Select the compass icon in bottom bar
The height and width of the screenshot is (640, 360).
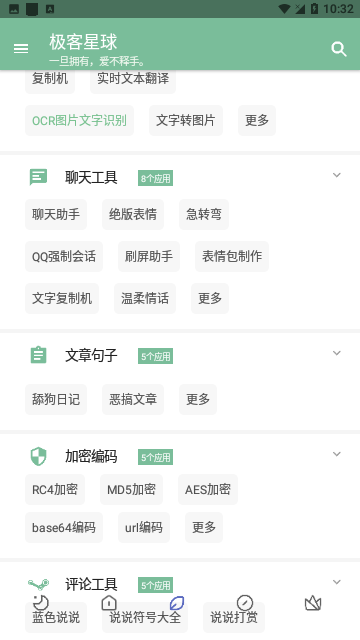[x=245, y=603]
